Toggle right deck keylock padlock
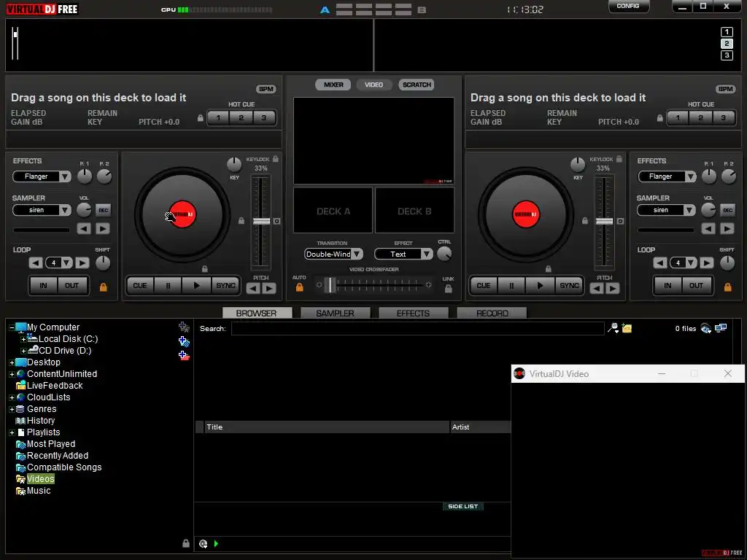The image size is (747, 560). [x=619, y=158]
